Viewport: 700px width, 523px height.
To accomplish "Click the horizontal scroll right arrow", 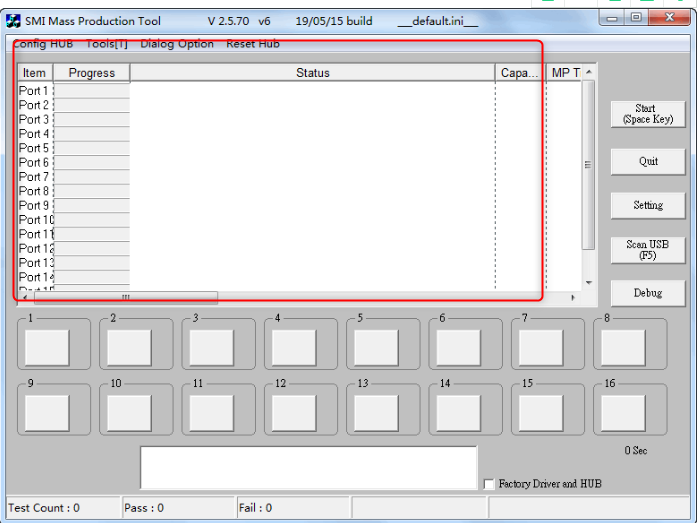I will 573,297.
